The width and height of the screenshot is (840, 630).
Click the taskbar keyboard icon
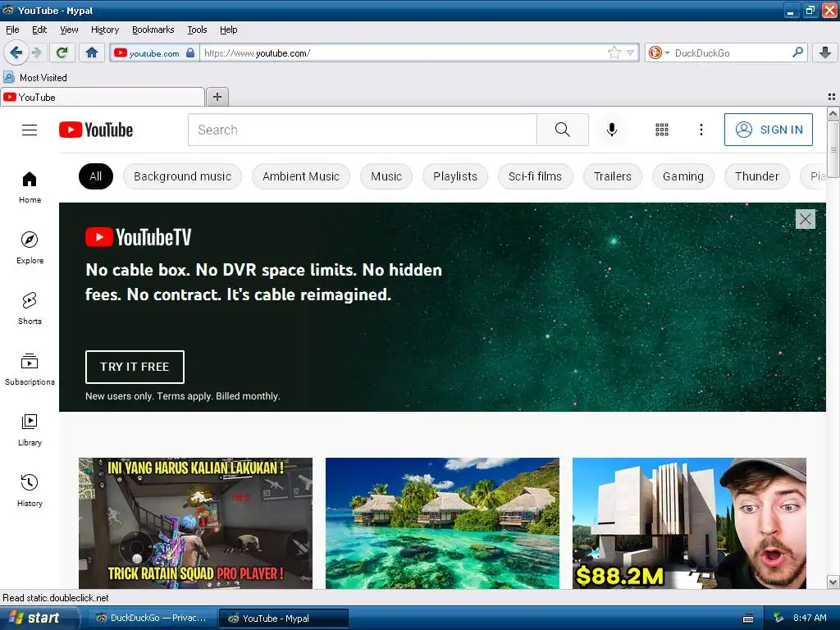(748, 619)
